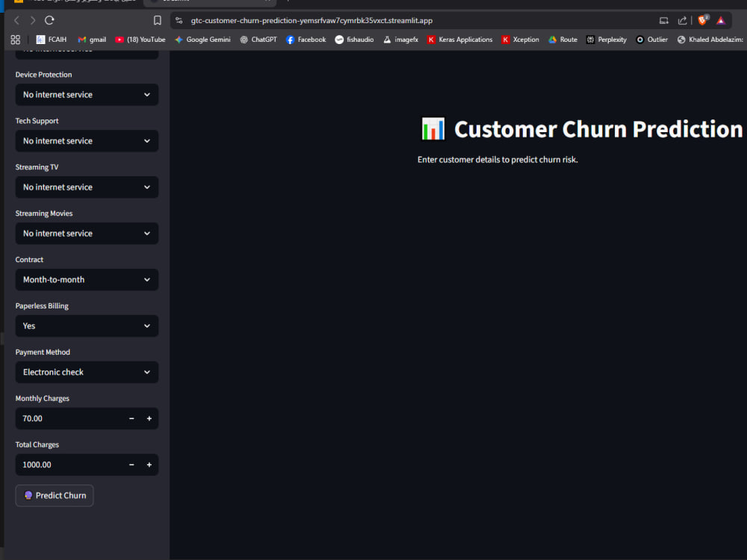Expand the Streaming TV dropdown
The width and height of the screenshot is (747, 560).
coord(87,187)
